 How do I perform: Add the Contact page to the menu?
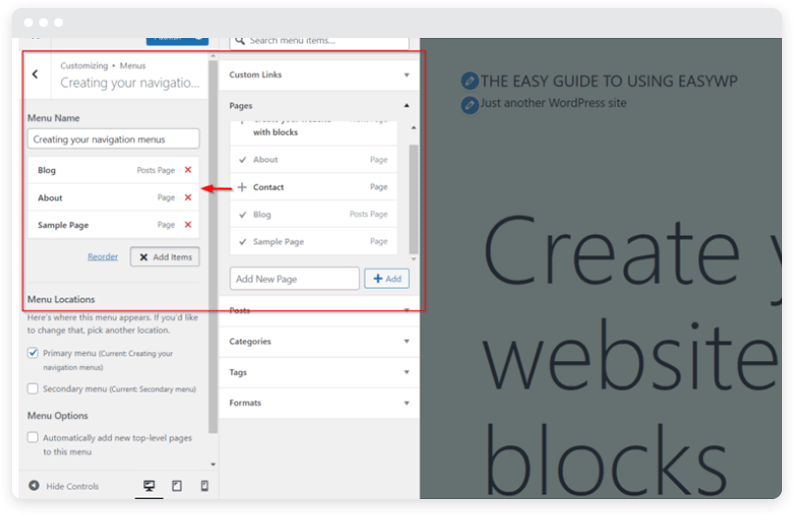313,187
